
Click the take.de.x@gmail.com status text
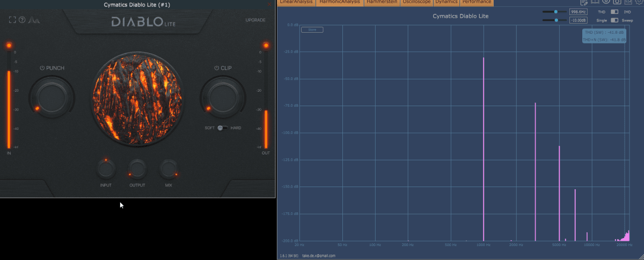pyautogui.click(x=319, y=256)
